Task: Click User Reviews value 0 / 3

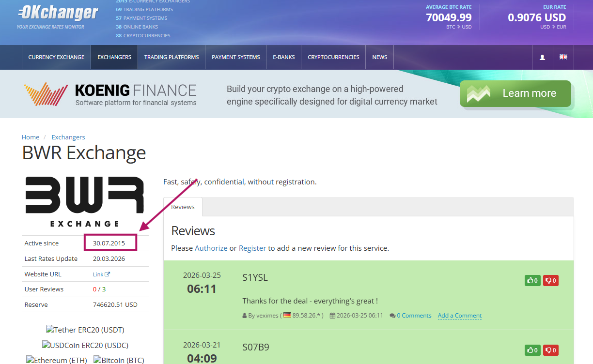Action: point(99,289)
